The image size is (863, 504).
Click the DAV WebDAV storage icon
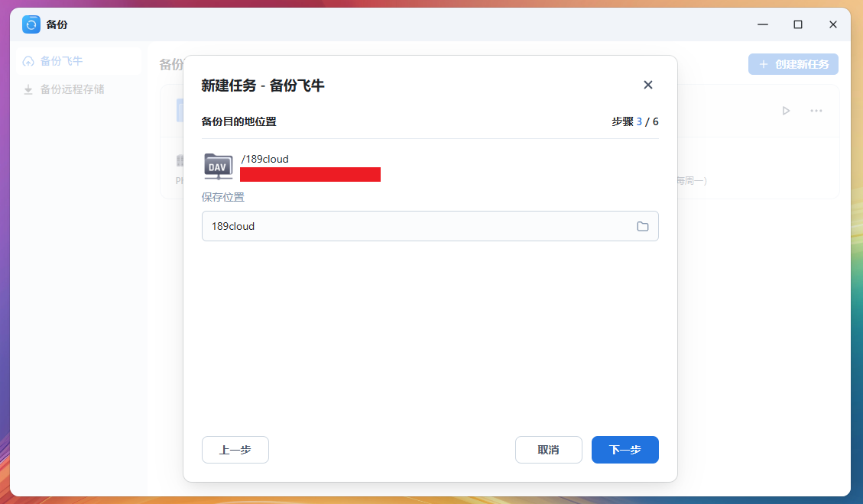[219, 166]
